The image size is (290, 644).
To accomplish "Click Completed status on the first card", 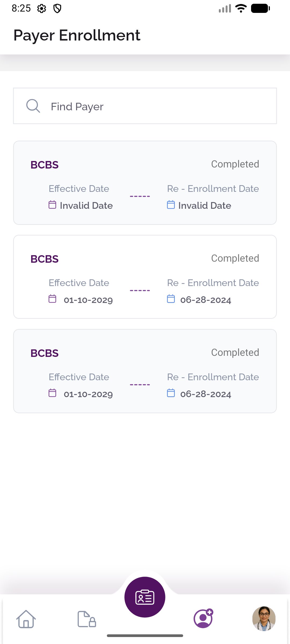I will [x=235, y=164].
